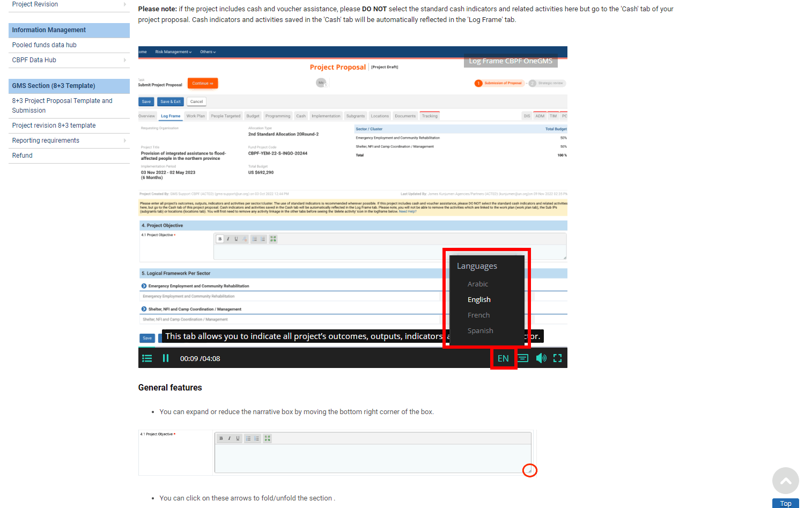Open the ADM tab
Image resolution: width=812 pixels, height=508 pixels.
coord(540,116)
